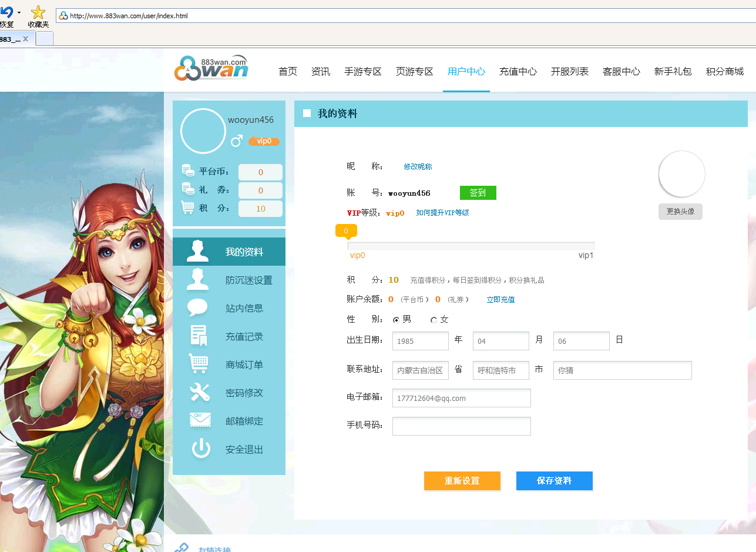Click the browser restore (恢复) icon

pos(6,12)
